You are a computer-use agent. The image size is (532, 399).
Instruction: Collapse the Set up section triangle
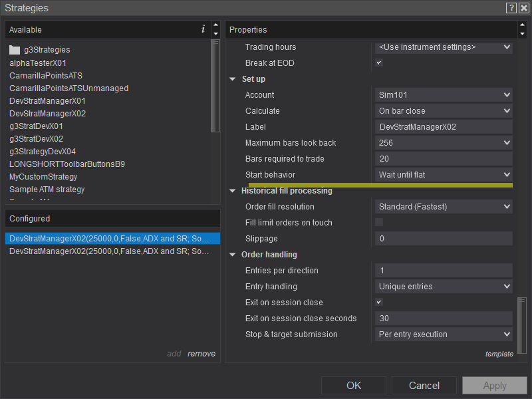point(233,79)
